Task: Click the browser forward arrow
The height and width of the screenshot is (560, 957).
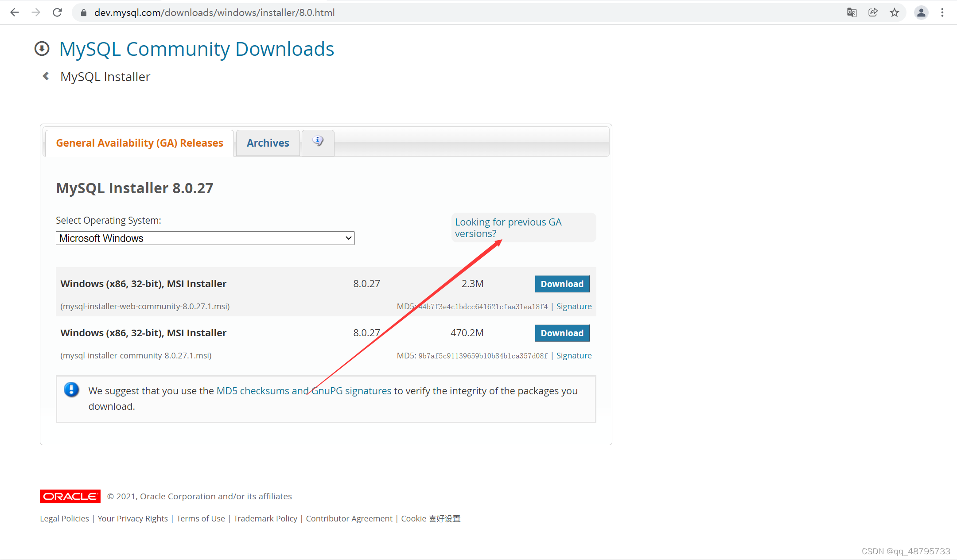Action: (36, 12)
